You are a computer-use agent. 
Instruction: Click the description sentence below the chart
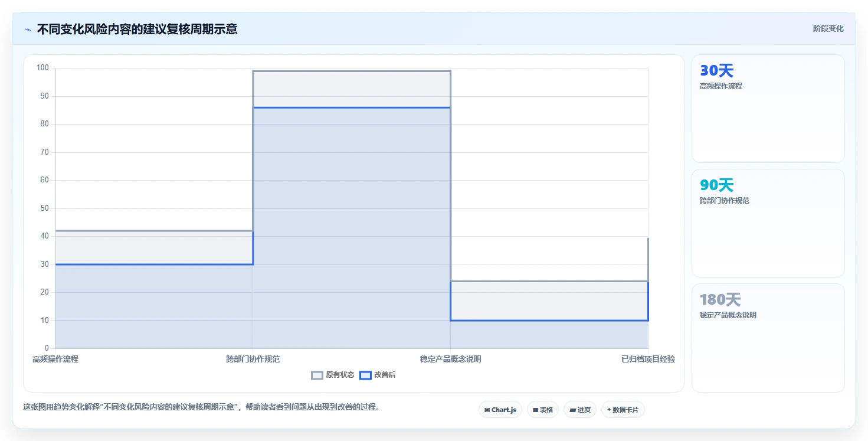(201, 407)
